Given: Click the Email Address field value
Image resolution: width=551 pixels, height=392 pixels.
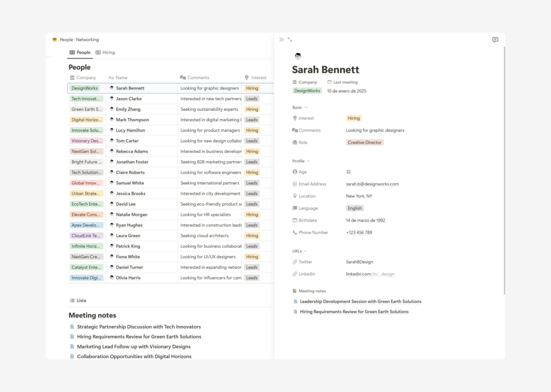Looking at the screenshot, I should (372, 184).
